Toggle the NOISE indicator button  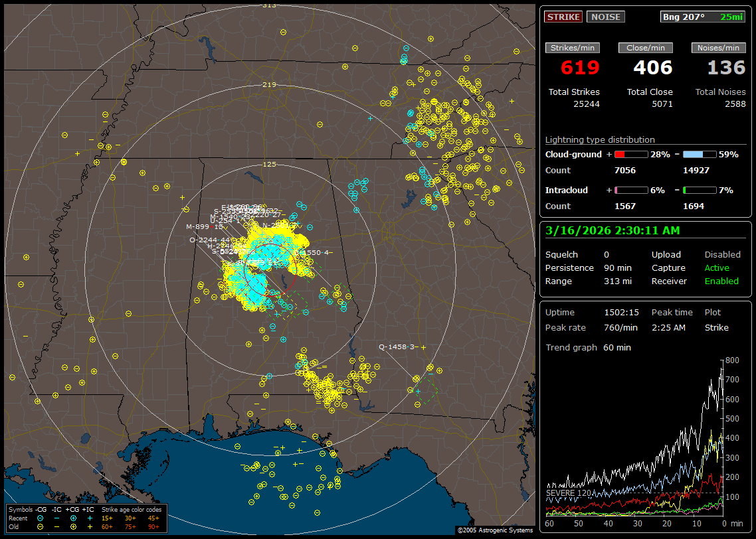click(x=605, y=17)
